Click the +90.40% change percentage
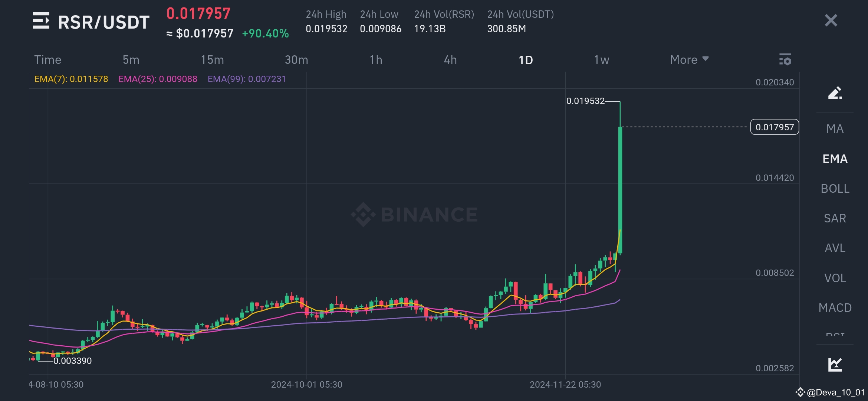 (265, 34)
